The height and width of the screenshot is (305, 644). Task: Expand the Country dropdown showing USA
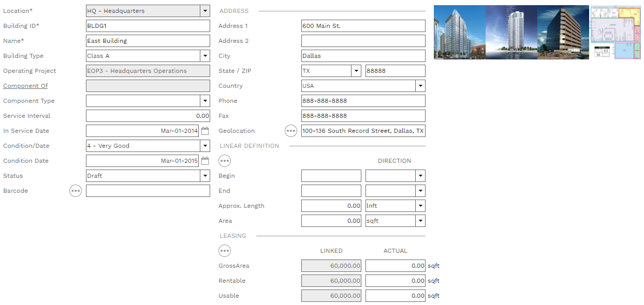click(420, 86)
